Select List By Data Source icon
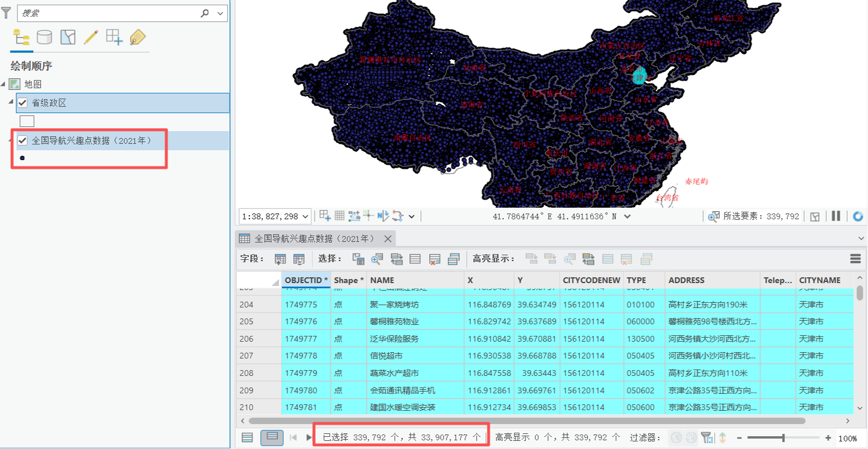This screenshot has width=868, height=449. [x=44, y=38]
